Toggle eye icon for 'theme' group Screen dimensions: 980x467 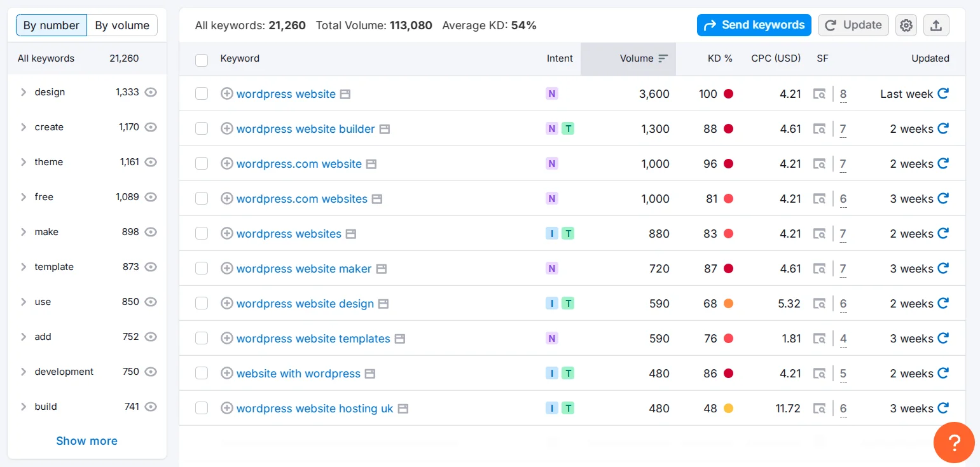151,162
